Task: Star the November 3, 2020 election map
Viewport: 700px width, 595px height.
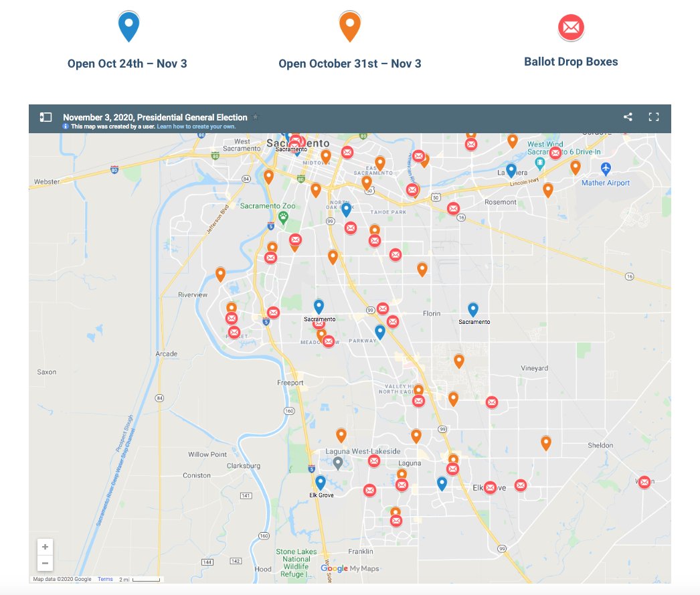Action: pos(256,117)
